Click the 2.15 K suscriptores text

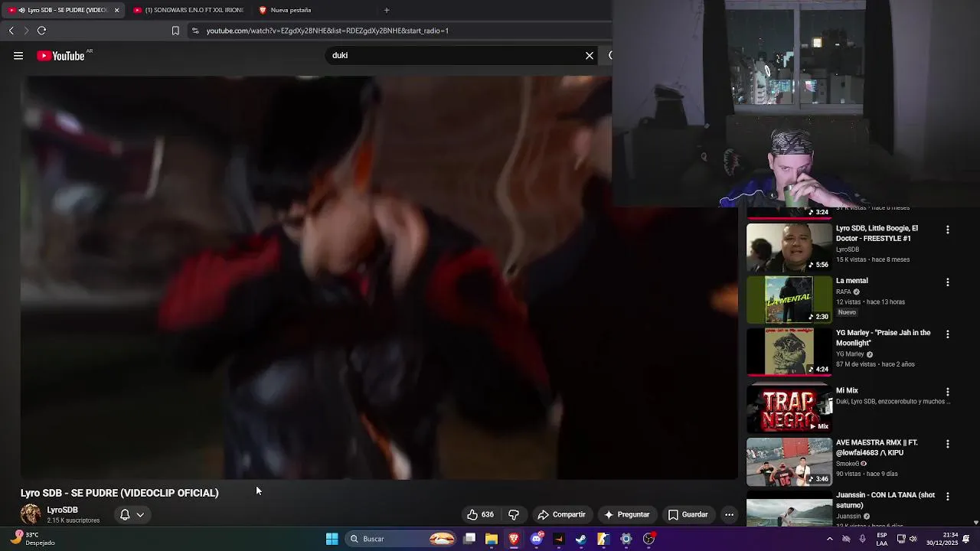pos(73,520)
